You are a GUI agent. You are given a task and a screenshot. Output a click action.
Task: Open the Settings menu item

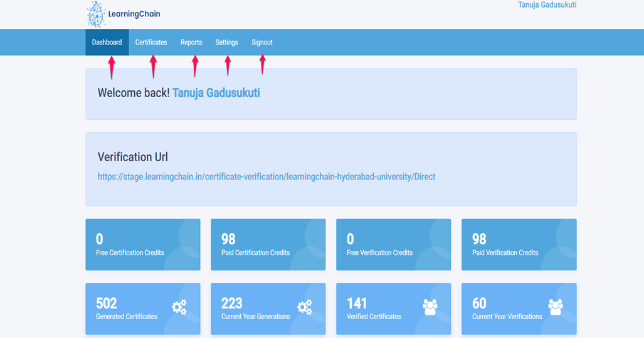(x=226, y=43)
